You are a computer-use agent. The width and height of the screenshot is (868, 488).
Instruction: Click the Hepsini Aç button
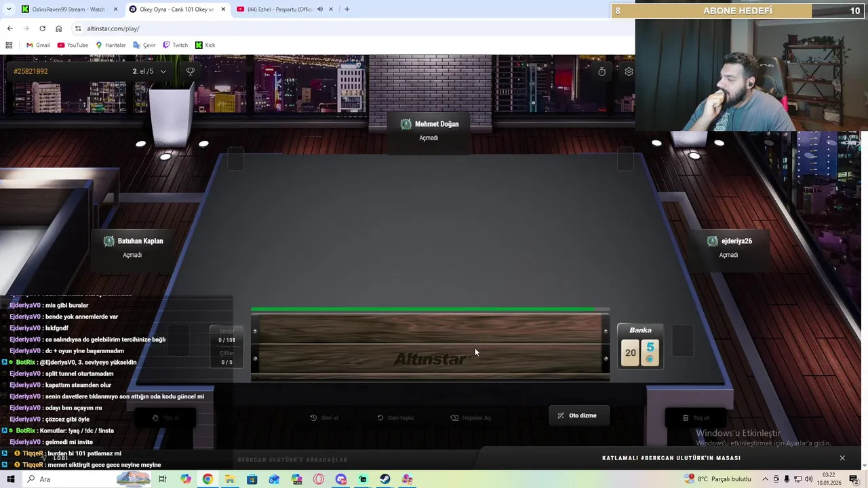click(x=471, y=418)
